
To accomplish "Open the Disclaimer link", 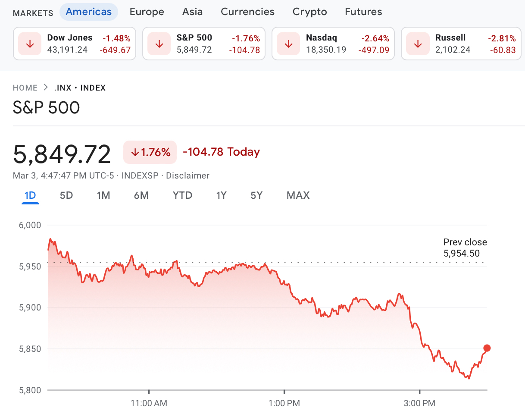I will coord(187,176).
